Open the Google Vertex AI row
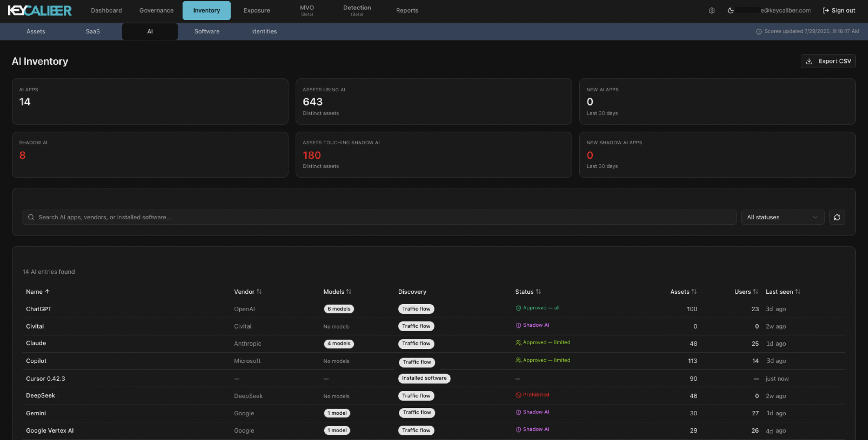868x440 pixels. tap(434, 430)
